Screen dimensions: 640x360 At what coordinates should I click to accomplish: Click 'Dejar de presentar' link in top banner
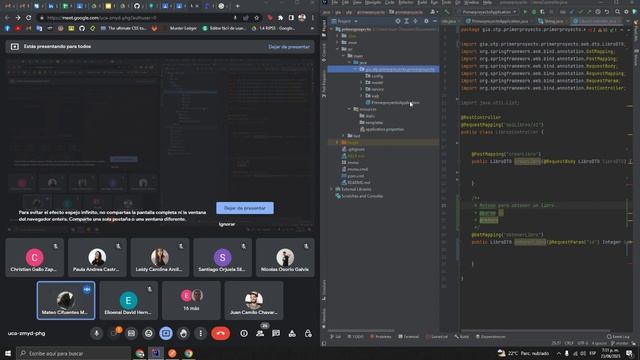pos(289,47)
